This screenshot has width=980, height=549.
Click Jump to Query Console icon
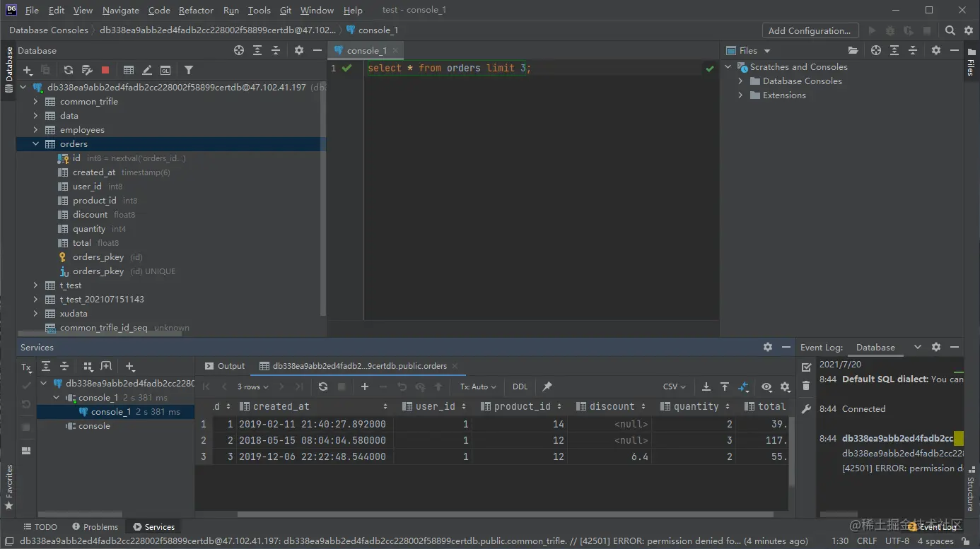[x=165, y=70]
